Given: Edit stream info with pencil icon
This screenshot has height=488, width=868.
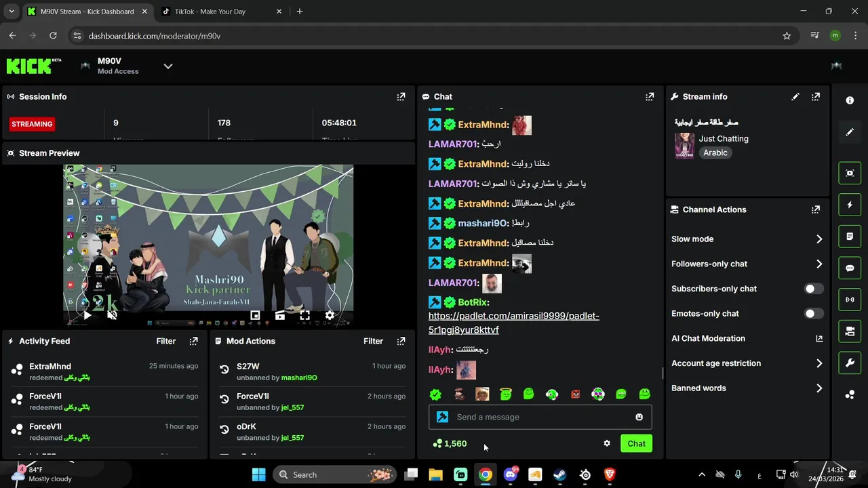Looking at the screenshot, I should (x=795, y=97).
